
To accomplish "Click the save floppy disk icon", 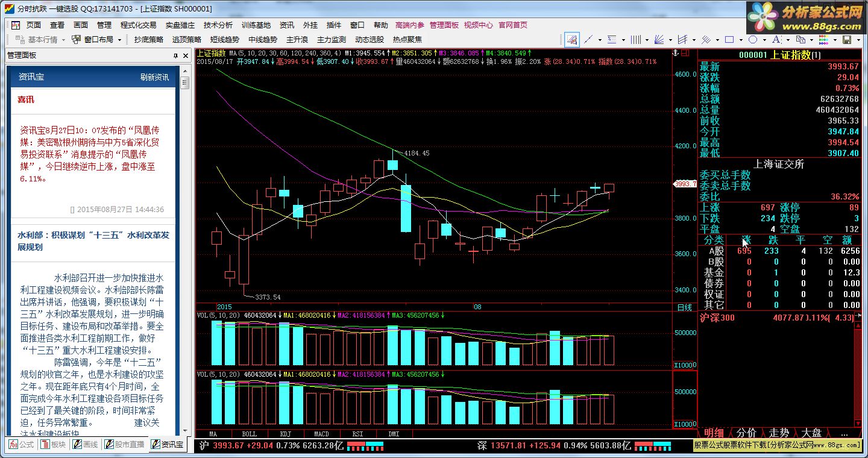I will [847, 40].
